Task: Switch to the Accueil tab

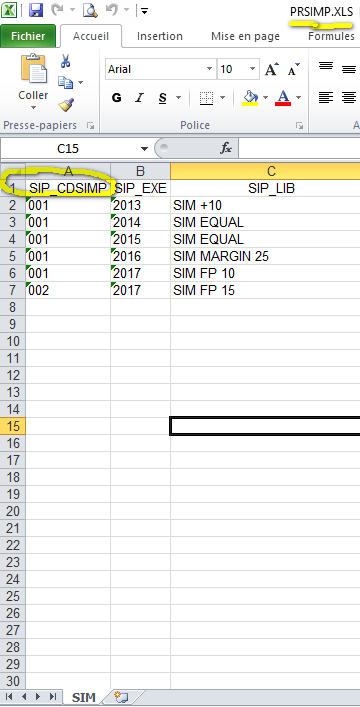Action: click(91, 36)
